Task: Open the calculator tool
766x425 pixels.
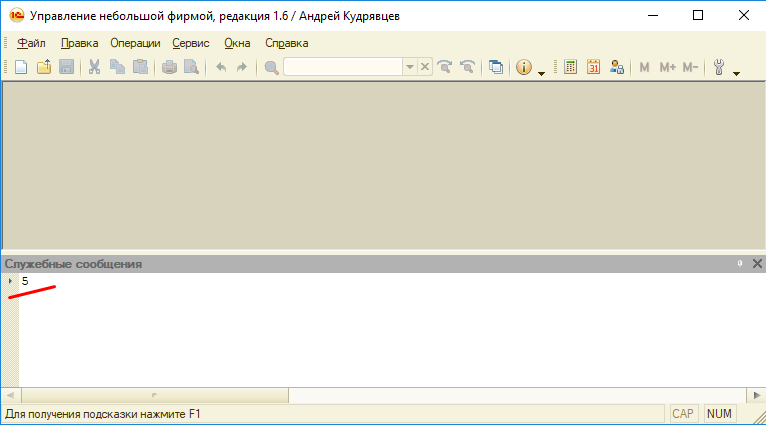Action: 571,67
